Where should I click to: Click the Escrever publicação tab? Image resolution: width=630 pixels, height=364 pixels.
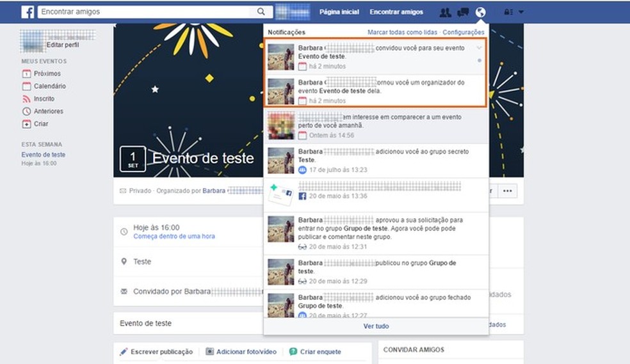[x=156, y=352]
